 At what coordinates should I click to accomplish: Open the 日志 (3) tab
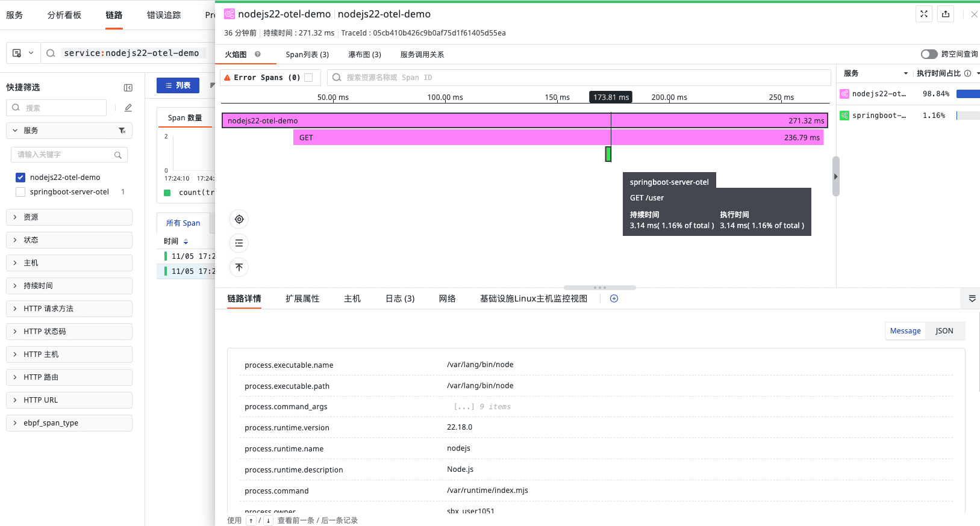pyautogui.click(x=400, y=299)
